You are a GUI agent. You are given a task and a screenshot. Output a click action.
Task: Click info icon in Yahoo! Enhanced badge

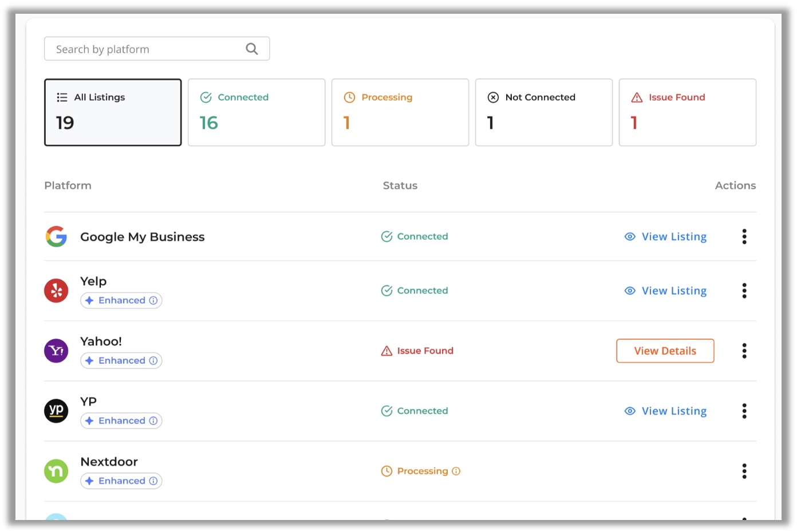153,360
